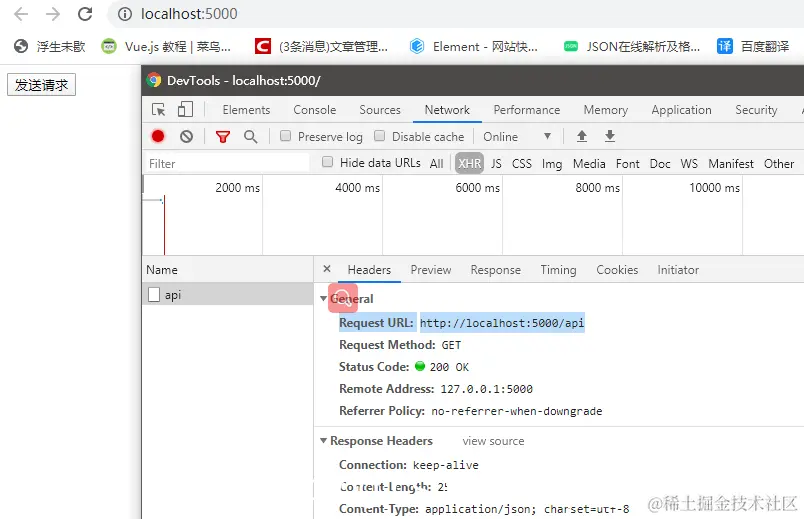Enable the Disable cache checkbox
This screenshot has height=519, width=804.
[x=379, y=136]
